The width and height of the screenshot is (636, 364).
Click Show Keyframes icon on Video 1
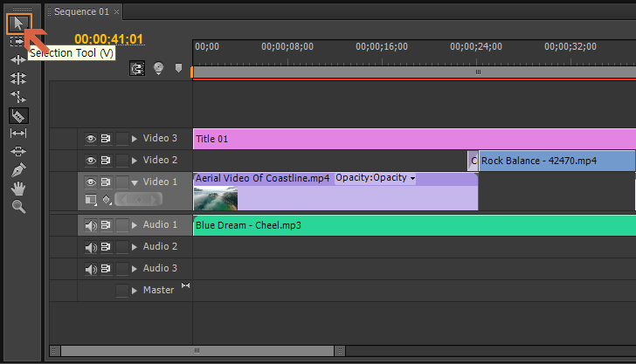pos(107,199)
